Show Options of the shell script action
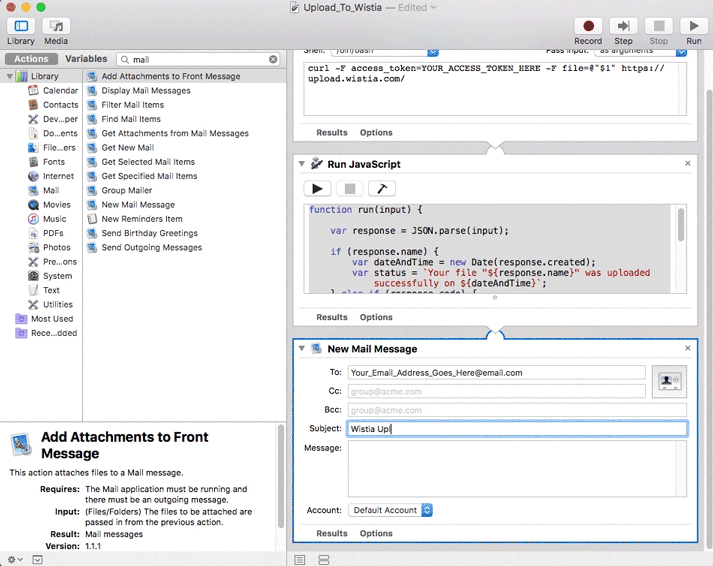Viewport: 713px width, 566px height. [376, 132]
